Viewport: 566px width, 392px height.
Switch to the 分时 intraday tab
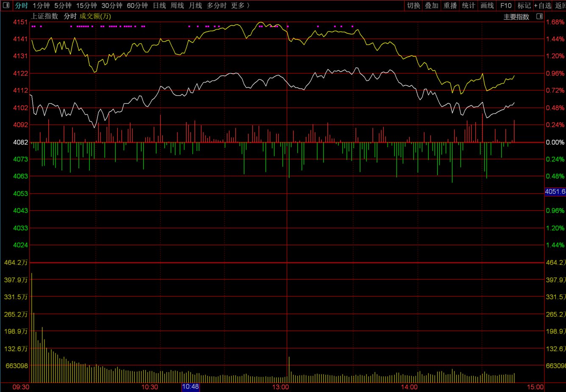21,6
